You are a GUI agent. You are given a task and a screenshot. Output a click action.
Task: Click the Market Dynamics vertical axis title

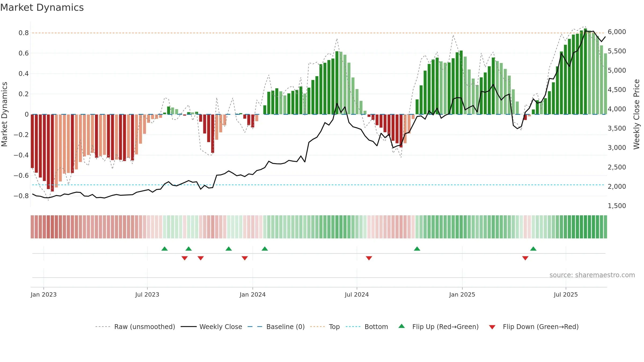coord(4,114)
